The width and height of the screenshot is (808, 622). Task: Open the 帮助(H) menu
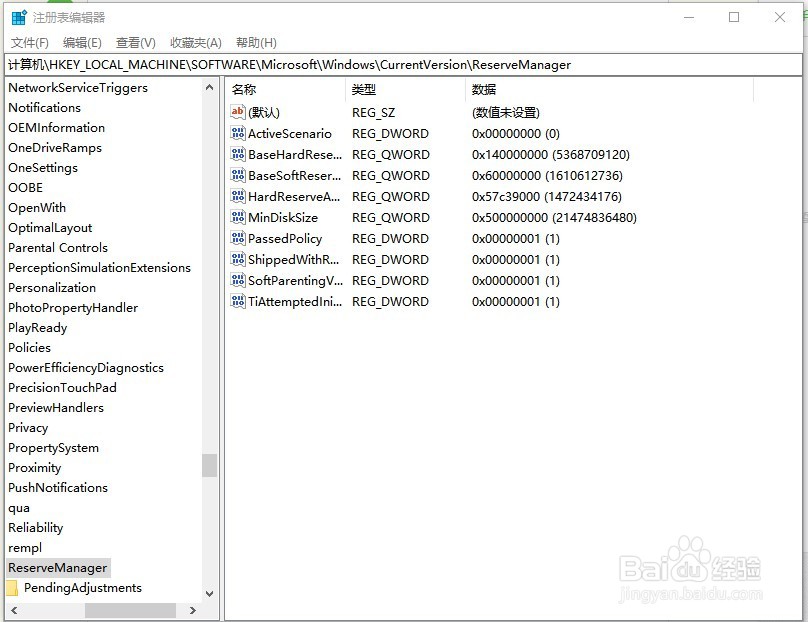tap(256, 43)
